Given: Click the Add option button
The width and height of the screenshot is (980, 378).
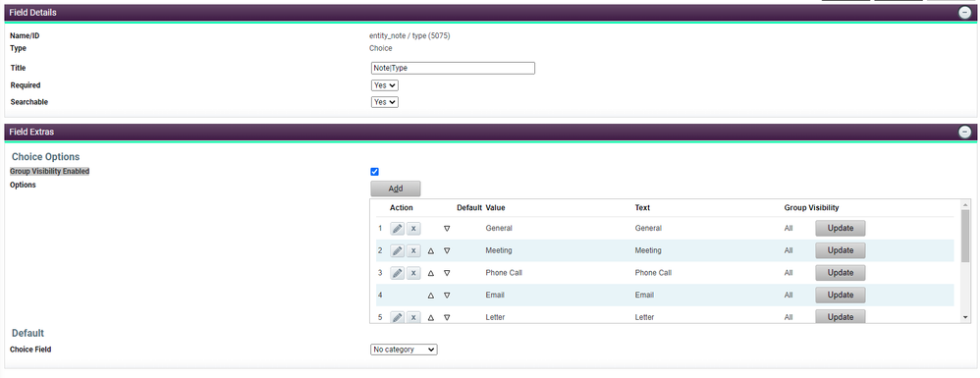Looking at the screenshot, I should coord(396,189).
